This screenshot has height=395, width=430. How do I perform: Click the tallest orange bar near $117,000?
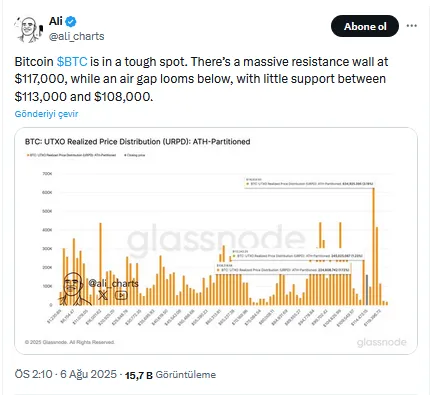pos(374,246)
